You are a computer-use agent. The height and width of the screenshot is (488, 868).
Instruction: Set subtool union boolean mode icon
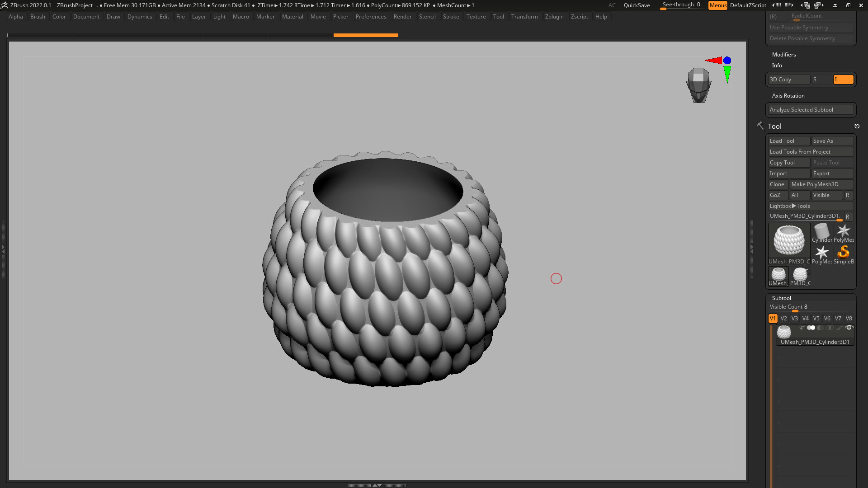point(811,328)
